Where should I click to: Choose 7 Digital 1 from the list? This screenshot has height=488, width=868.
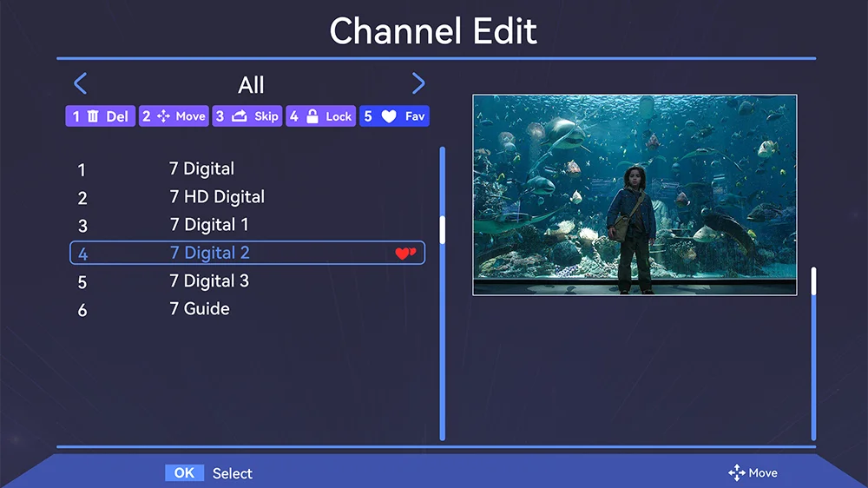point(209,225)
